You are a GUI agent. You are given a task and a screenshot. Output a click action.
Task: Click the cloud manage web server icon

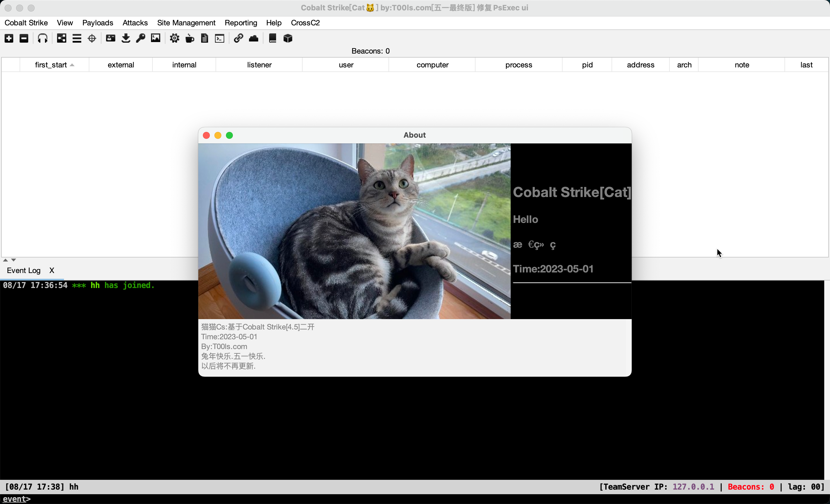click(x=254, y=38)
